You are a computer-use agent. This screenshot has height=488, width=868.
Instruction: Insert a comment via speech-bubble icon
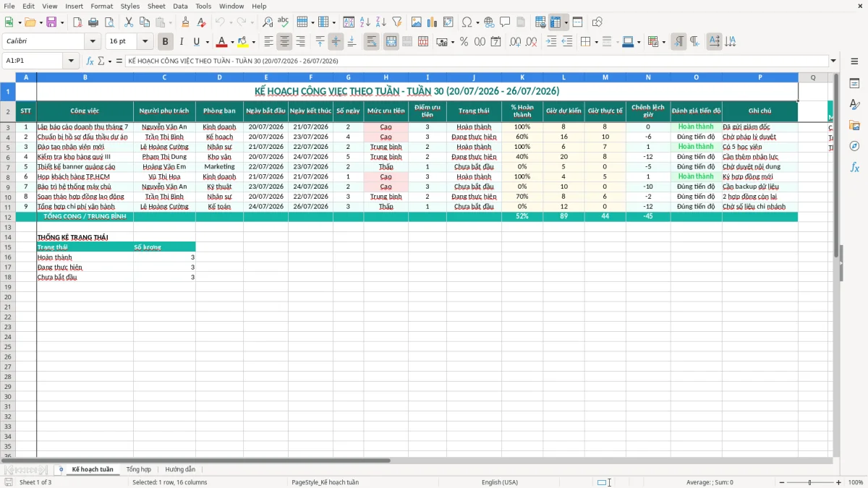[x=505, y=22]
